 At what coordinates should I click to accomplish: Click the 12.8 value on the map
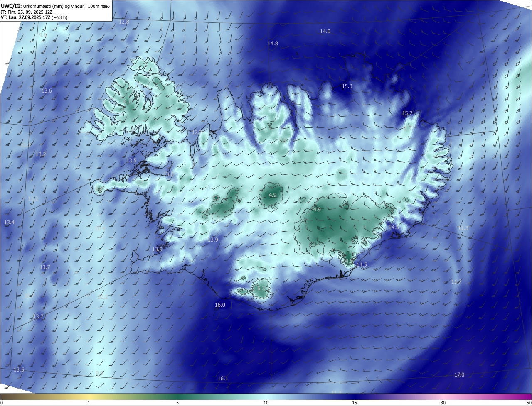pos(124,22)
